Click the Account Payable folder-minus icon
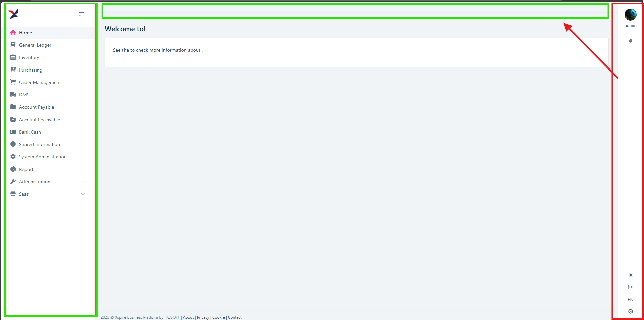Image resolution: width=644 pixels, height=320 pixels. [x=13, y=107]
